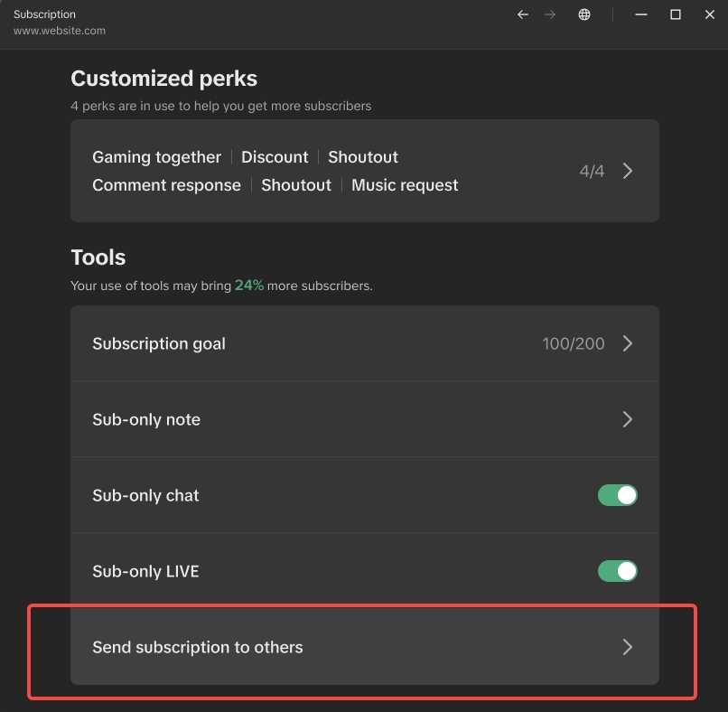Open the globe language icon
The width and height of the screenshot is (728, 712).
tap(584, 14)
